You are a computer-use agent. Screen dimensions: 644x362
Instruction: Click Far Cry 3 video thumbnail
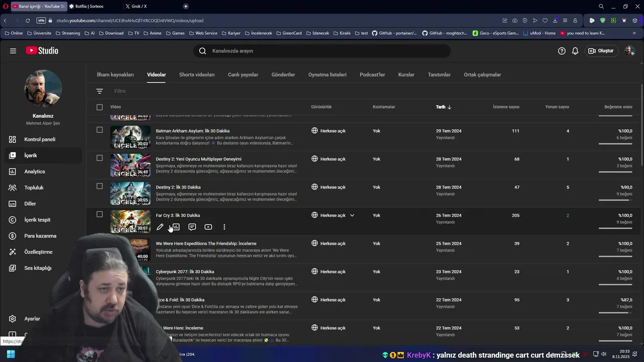(130, 222)
